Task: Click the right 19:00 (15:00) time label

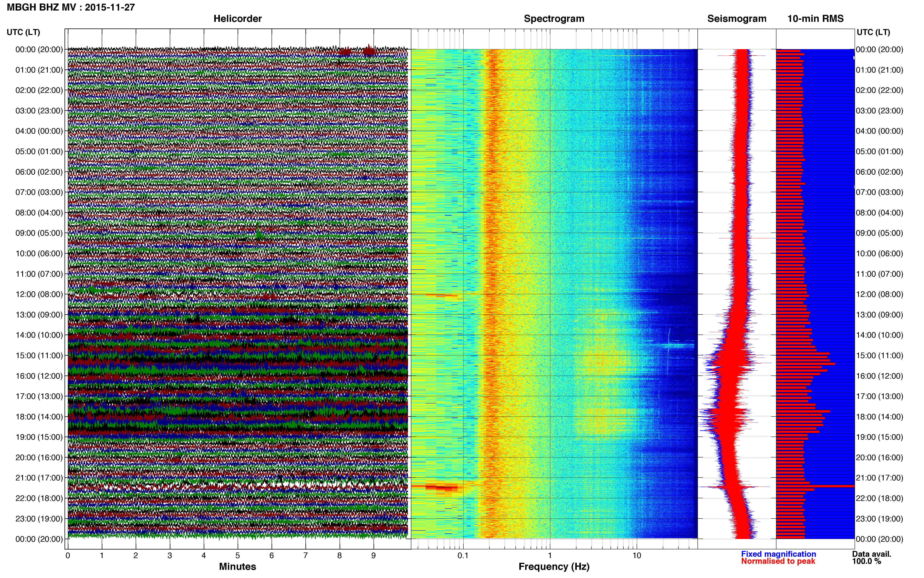Action: point(879,437)
